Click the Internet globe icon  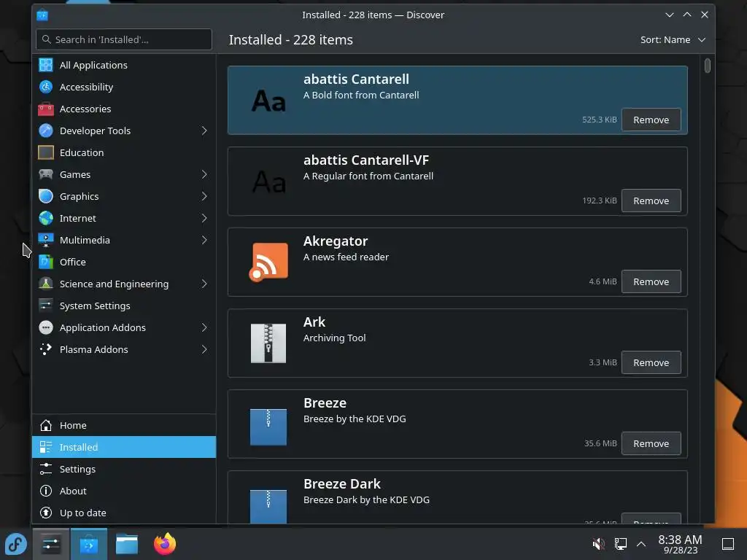pos(46,218)
